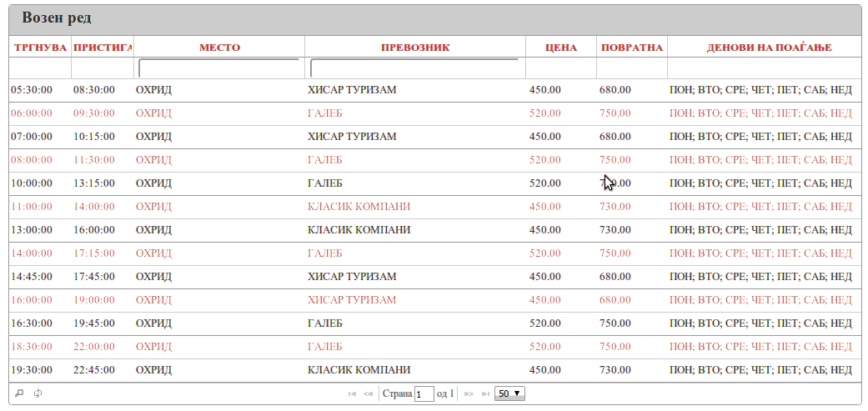
Task: Sort by ПРИСТИГА column header
Action: pyautogui.click(x=103, y=47)
